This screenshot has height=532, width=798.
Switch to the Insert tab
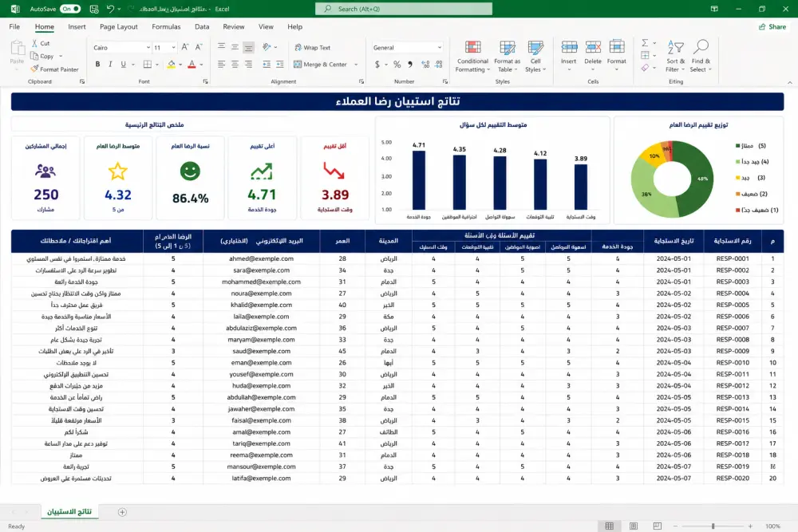click(x=77, y=26)
